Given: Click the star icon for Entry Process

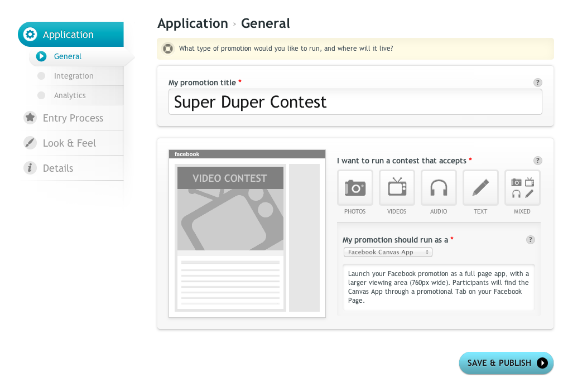Looking at the screenshot, I should click(x=30, y=118).
